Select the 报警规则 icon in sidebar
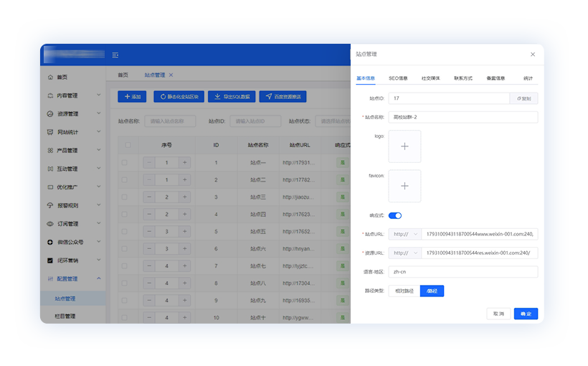The image size is (588, 366). click(x=50, y=205)
